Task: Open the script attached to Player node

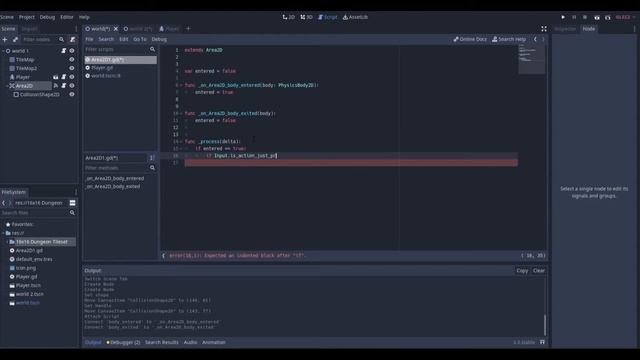Action: (64, 77)
